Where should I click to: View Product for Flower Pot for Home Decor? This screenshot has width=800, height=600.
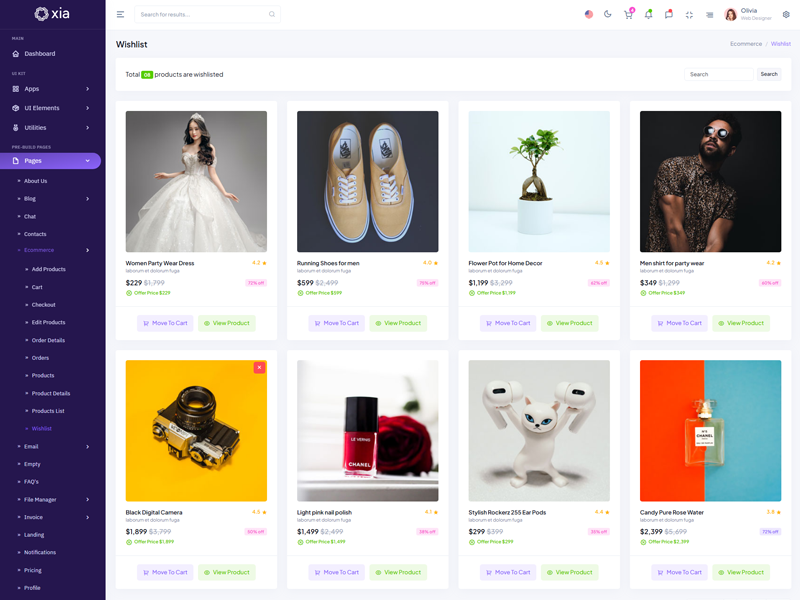pos(569,323)
